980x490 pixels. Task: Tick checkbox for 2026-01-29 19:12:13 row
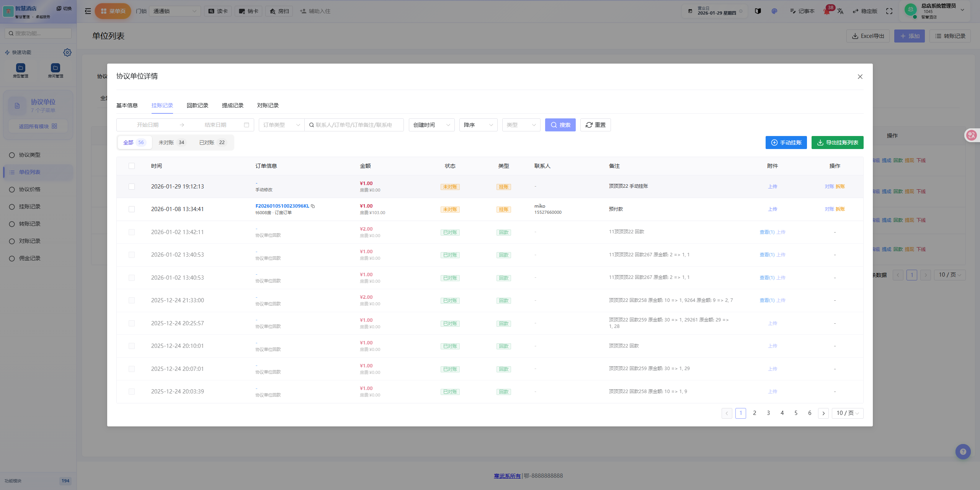tap(132, 187)
